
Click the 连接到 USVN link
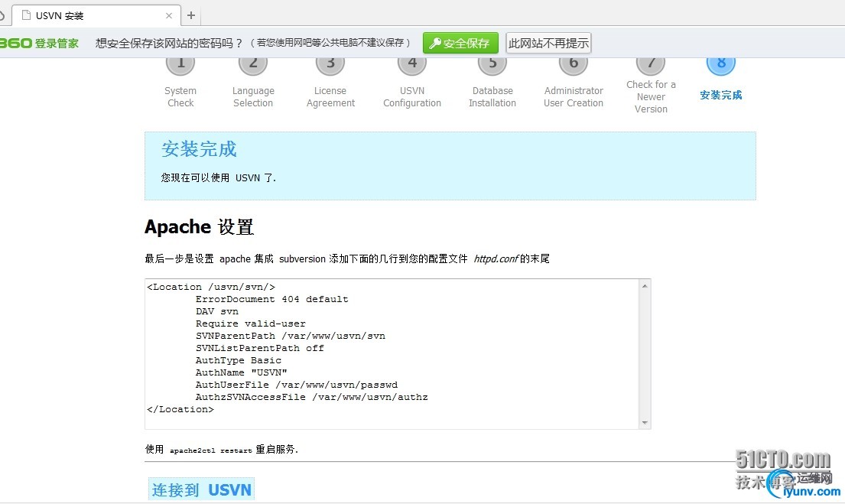202,489
